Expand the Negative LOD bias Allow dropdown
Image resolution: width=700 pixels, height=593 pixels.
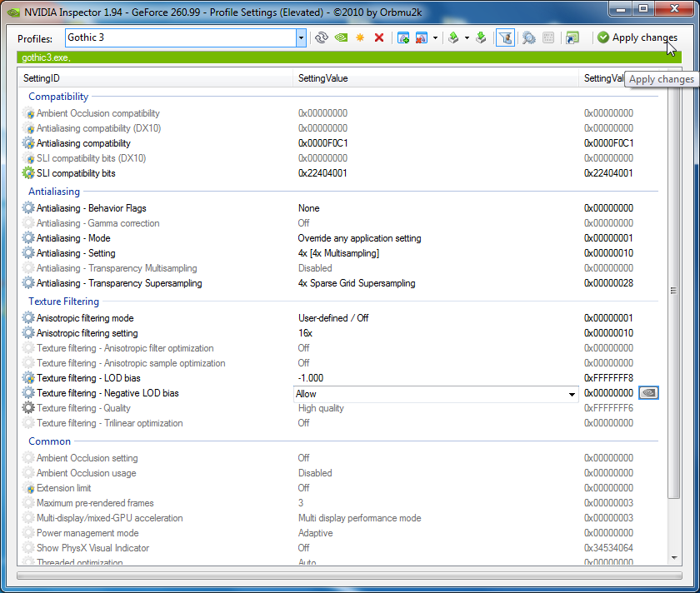pyautogui.click(x=572, y=394)
